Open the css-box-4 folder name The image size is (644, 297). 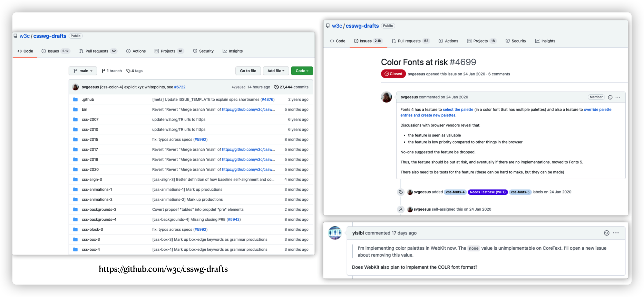[x=91, y=250]
